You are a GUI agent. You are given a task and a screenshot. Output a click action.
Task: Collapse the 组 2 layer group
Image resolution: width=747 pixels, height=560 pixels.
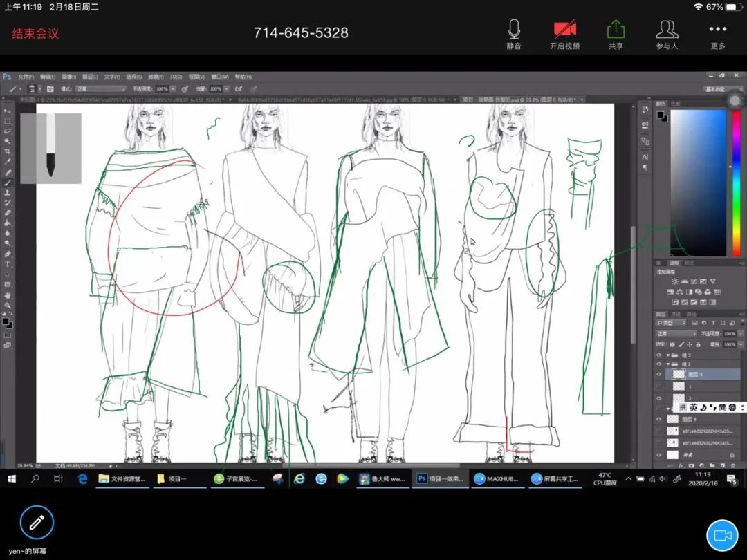(668, 364)
